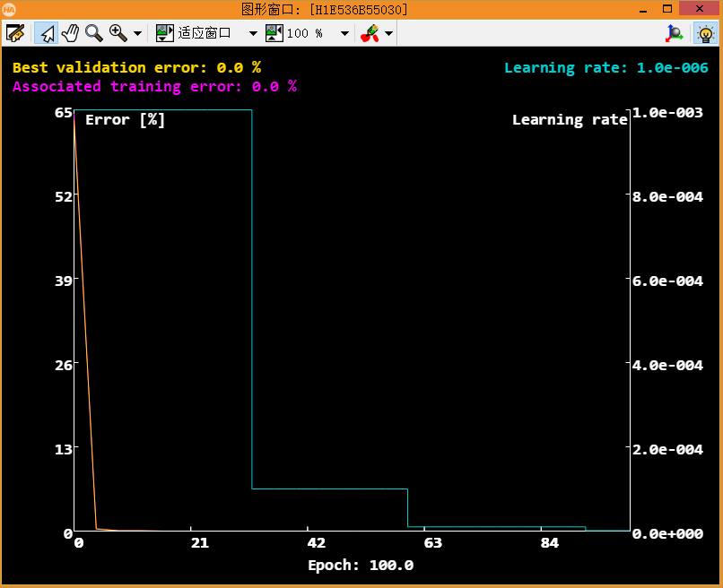The height and width of the screenshot is (588, 723).
Task: Click the white 'Learning rate' axis title
Action: pyautogui.click(x=570, y=120)
